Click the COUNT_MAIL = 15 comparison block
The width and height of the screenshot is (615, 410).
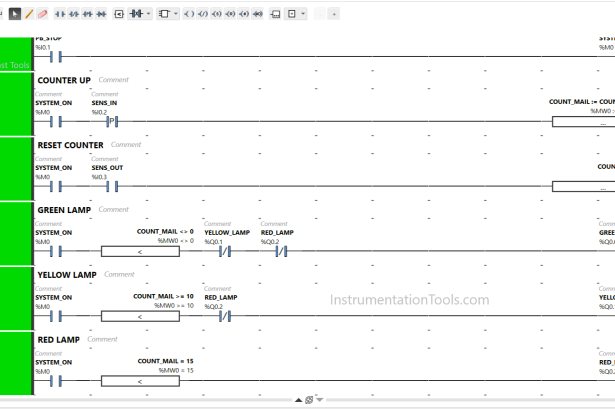tap(140, 382)
